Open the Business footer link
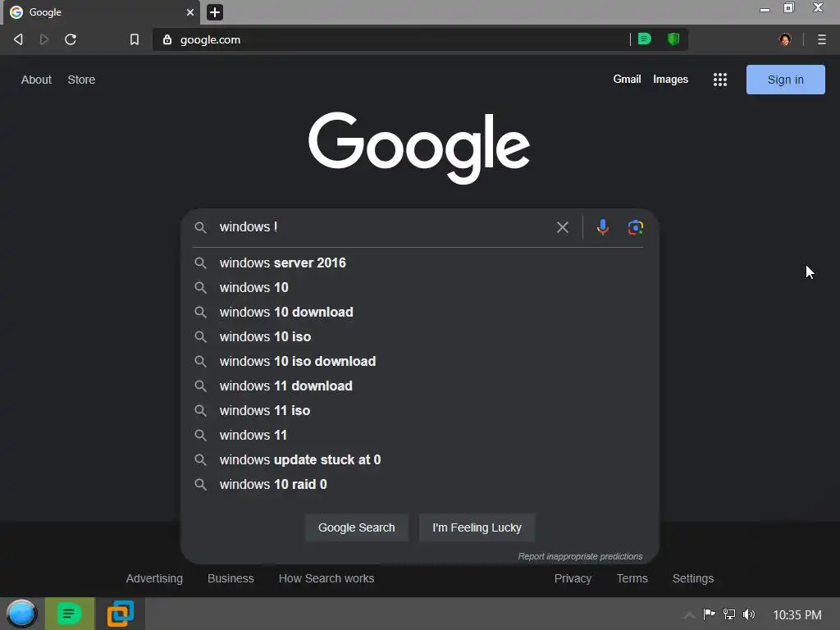 [x=231, y=578]
